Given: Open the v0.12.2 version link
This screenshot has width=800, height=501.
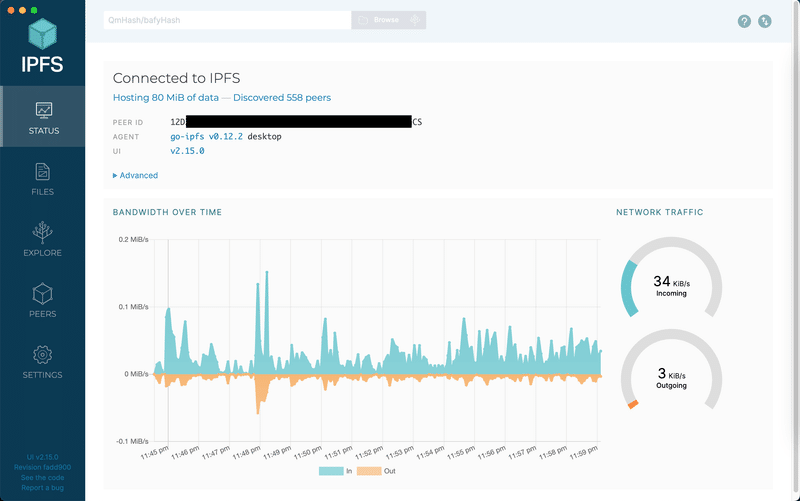Looking at the screenshot, I should 226,136.
